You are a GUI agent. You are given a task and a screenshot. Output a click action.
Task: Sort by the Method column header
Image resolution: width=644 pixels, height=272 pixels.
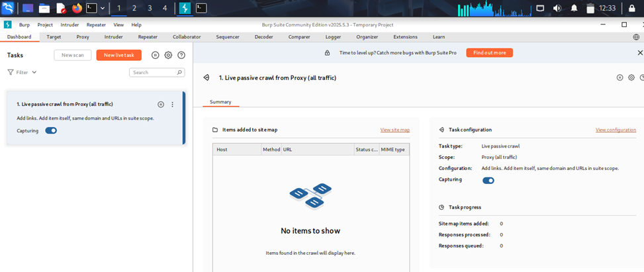(x=271, y=150)
